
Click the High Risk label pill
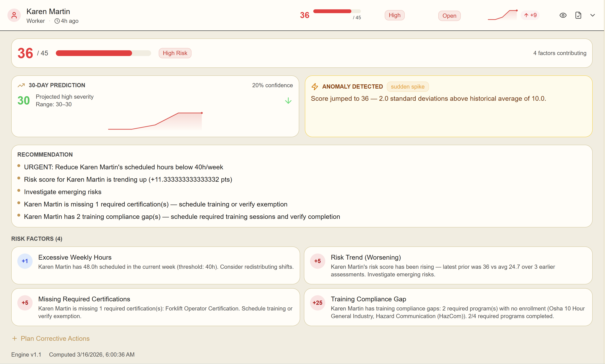coord(175,53)
